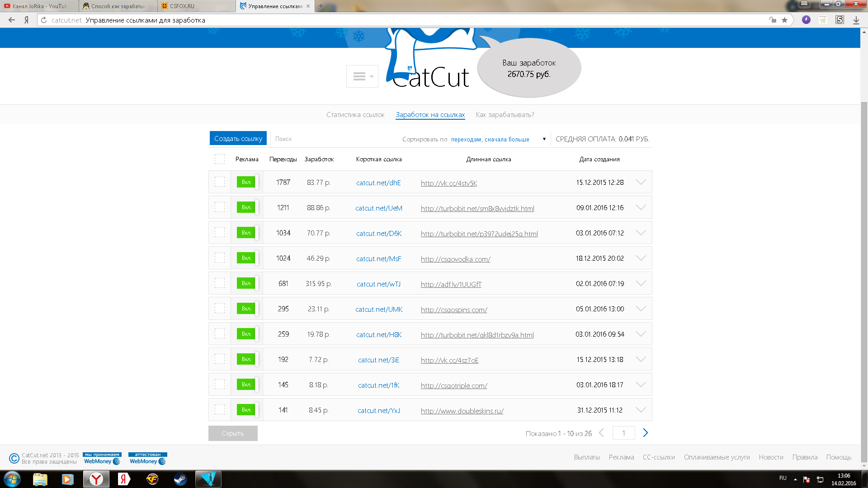Viewport: 868px width, 488px height.
Task: Click the 'Создать ссылку' button
Action: coord(238,138)
